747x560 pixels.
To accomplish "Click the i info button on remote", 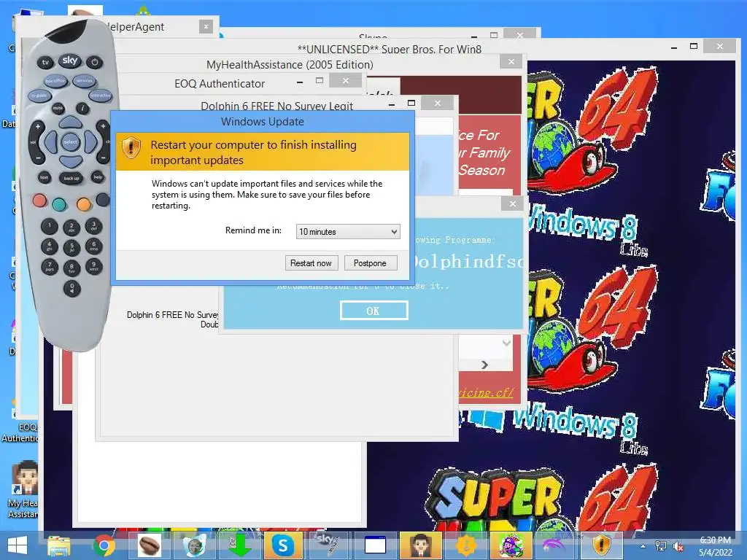I will (x=82, y=109).
